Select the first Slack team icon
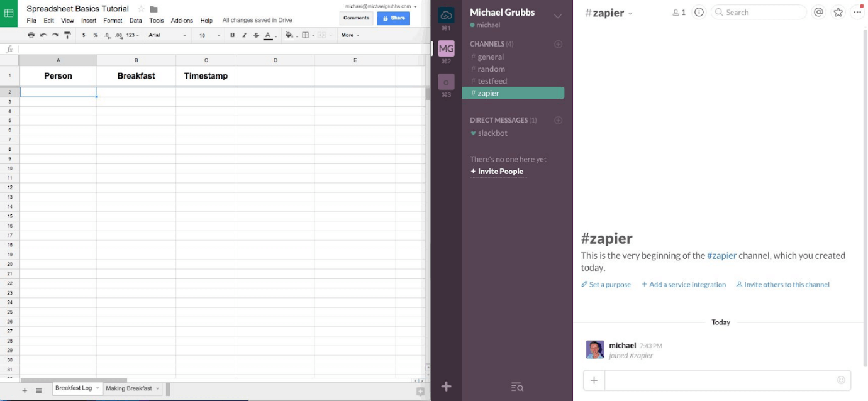This screenshot has height=401, width=868. (x=446, y=15)
